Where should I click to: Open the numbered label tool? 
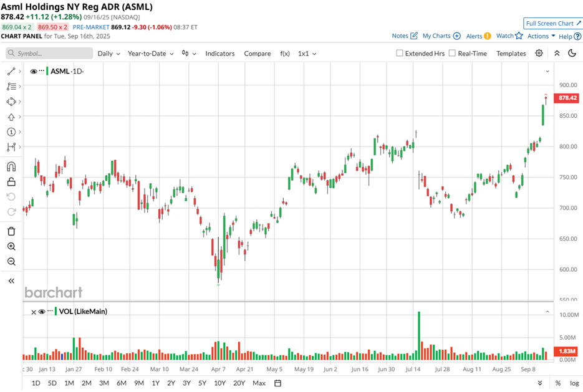[x=11, y=132]
